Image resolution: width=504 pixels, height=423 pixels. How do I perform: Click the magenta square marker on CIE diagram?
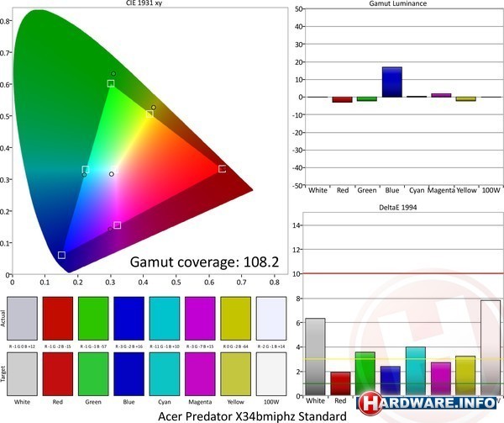pos(118,225)
